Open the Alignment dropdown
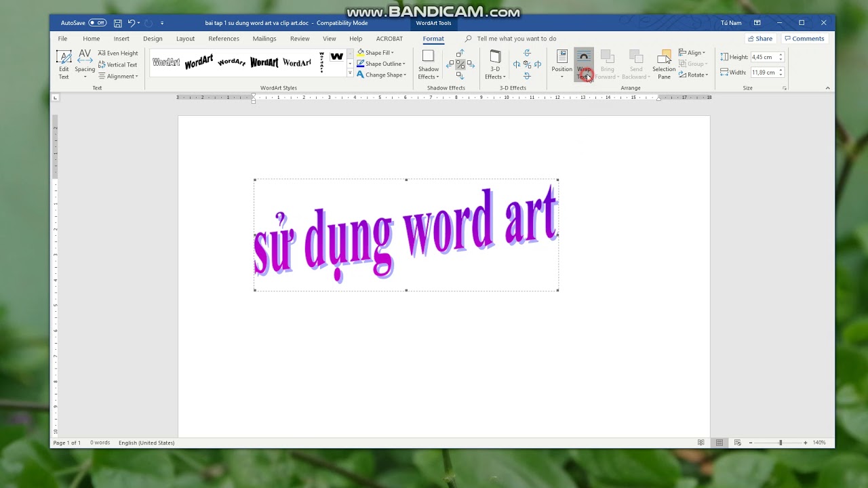868x488 pixels. tap(118, 76)
